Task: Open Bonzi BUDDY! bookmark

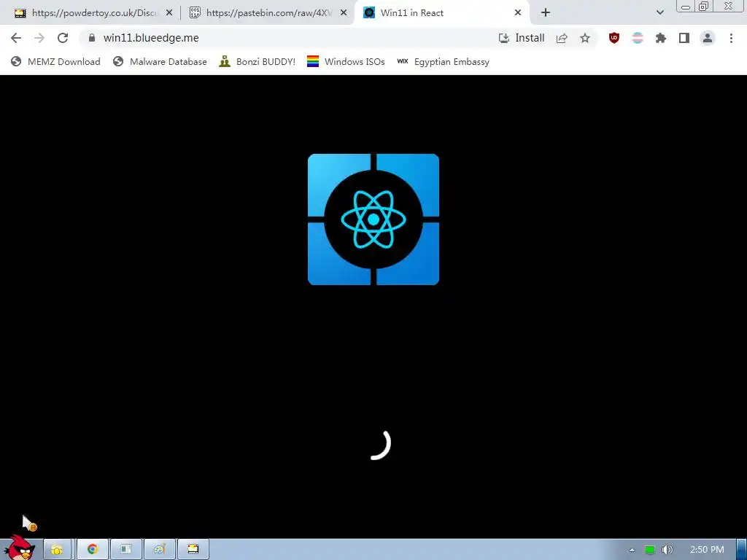Action: tap(258, 61)
